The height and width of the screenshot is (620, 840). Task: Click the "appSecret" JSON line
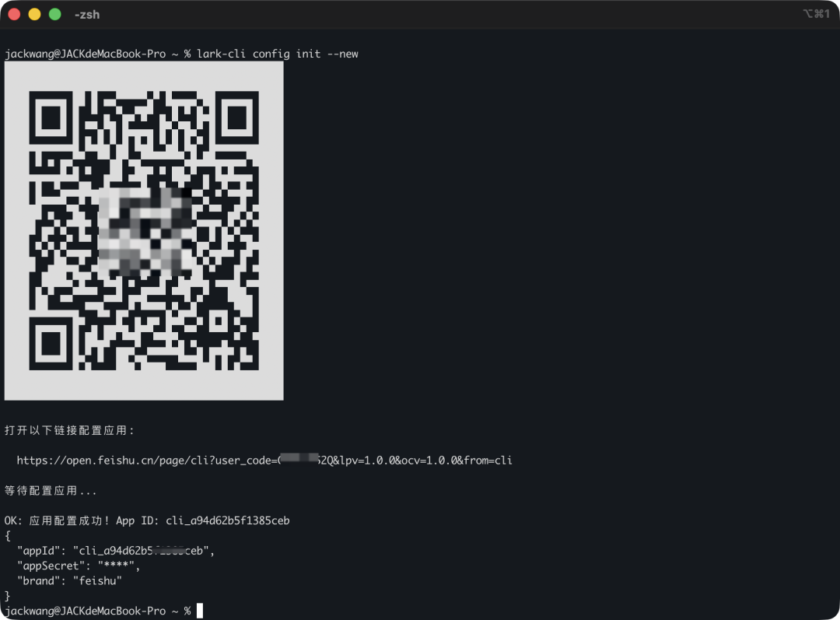pos(79,566)
